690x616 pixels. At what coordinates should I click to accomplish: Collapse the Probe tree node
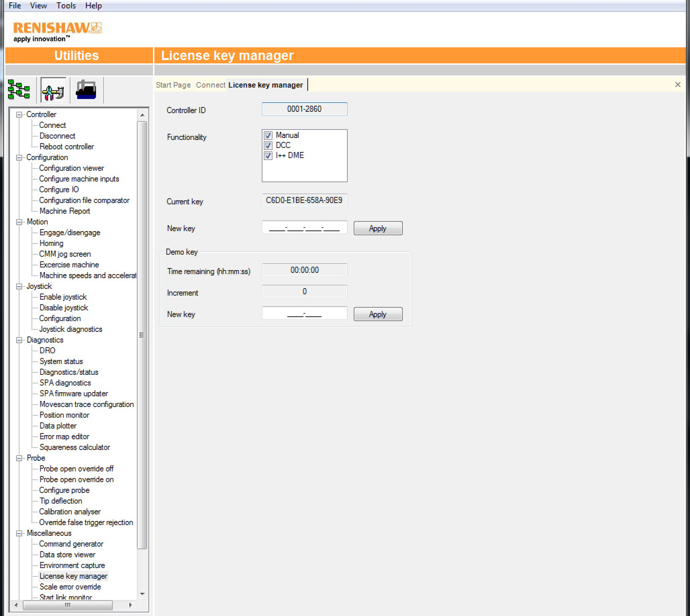click(x=19, y=458)
